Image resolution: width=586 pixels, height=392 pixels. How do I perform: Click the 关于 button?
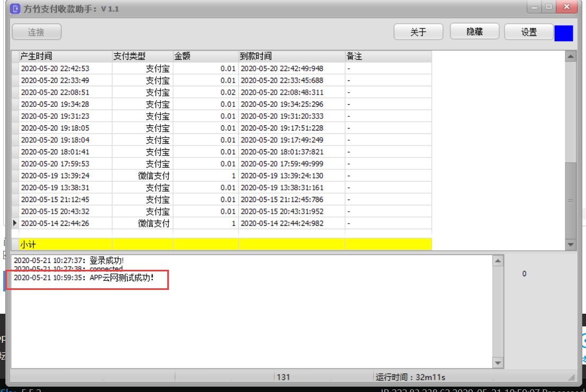point(418,32)
